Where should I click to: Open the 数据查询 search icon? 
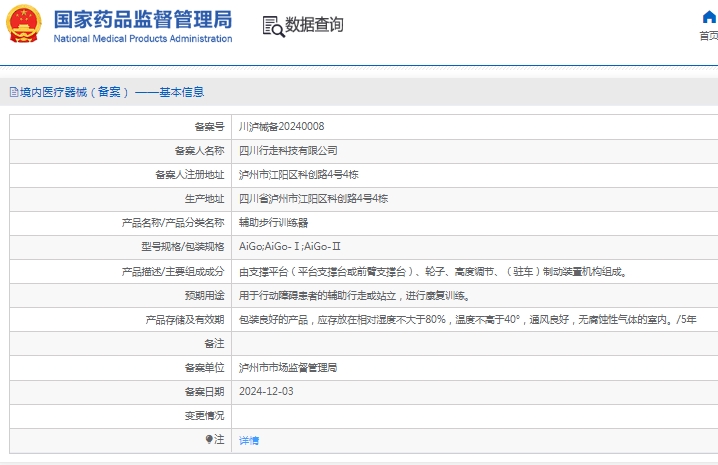point(273,27)
